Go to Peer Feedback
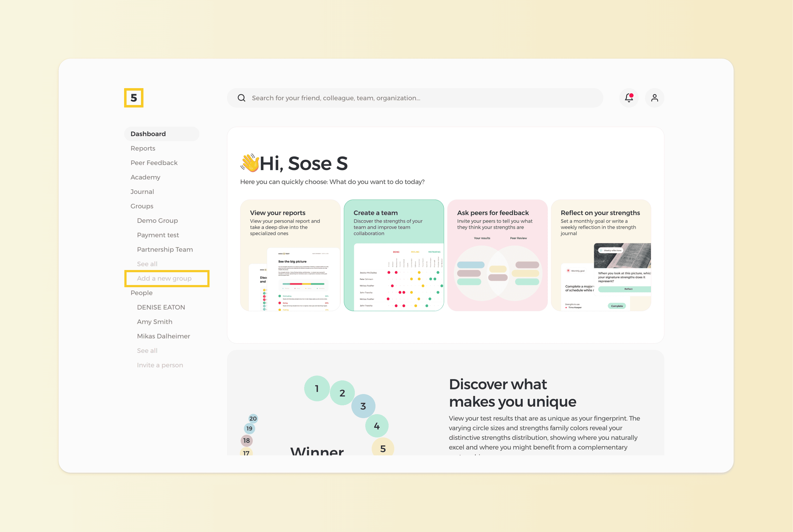Viewport: 793px width, 532px height. (x=154, y=163)
